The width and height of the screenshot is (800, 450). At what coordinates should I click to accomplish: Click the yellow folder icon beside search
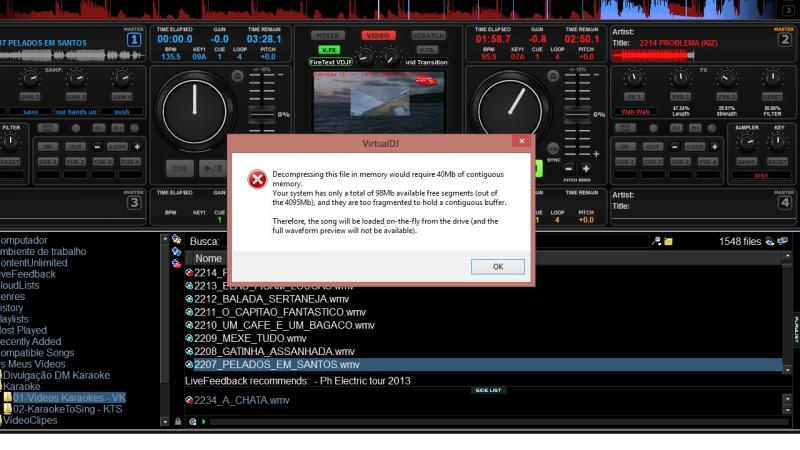click(668, 241)
